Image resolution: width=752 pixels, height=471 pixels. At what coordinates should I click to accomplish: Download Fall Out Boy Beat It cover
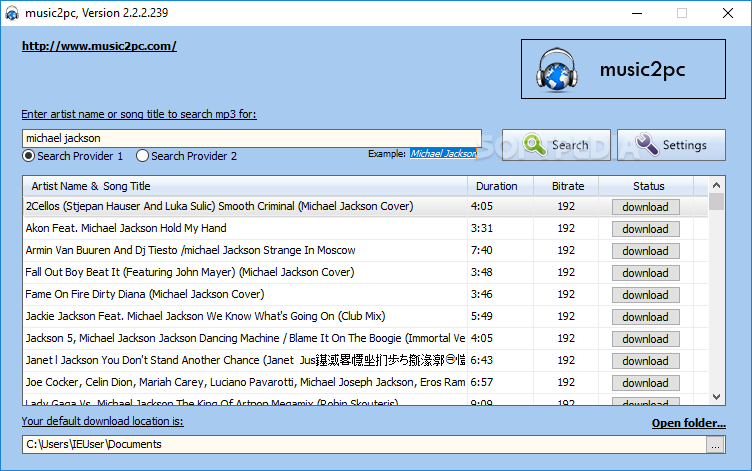pos(646,273)
